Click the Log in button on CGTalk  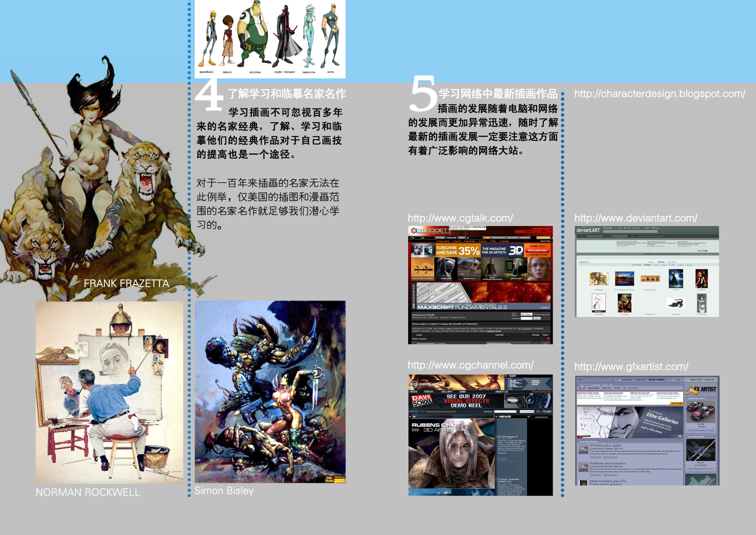[537, 319]
